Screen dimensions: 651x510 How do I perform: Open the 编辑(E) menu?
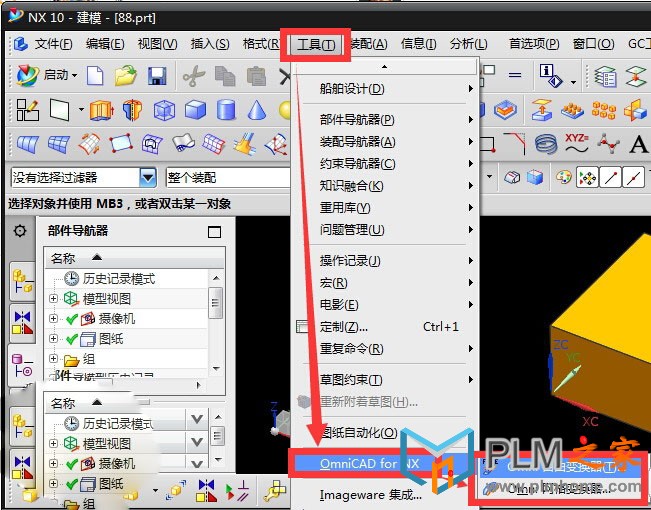pyautogui.click(x=105, y=44)
